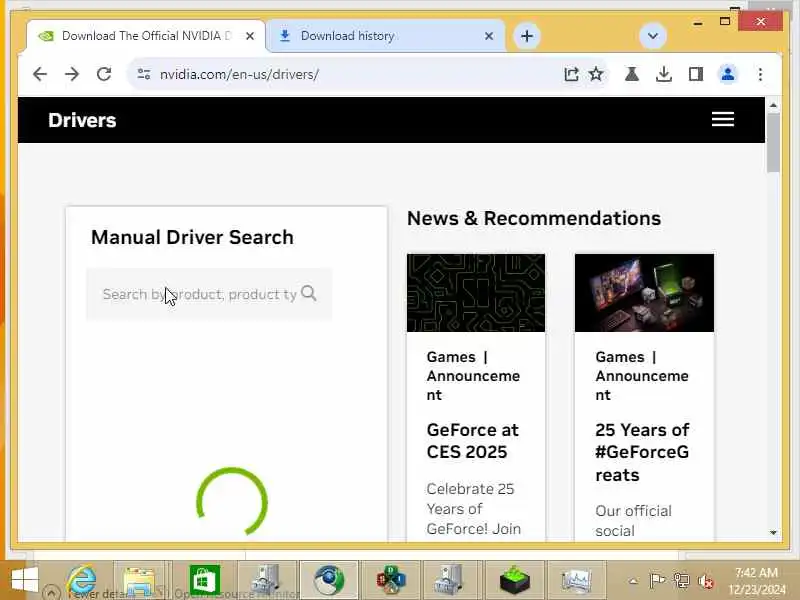Open the performance monitor taskbar icon
Image resolution: width=800 pixels, height=600 pixels.
[577, 580]
